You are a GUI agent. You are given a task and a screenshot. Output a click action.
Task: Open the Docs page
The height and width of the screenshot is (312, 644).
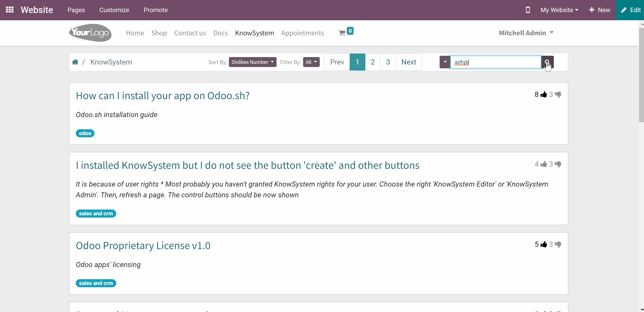pos(221,33)
